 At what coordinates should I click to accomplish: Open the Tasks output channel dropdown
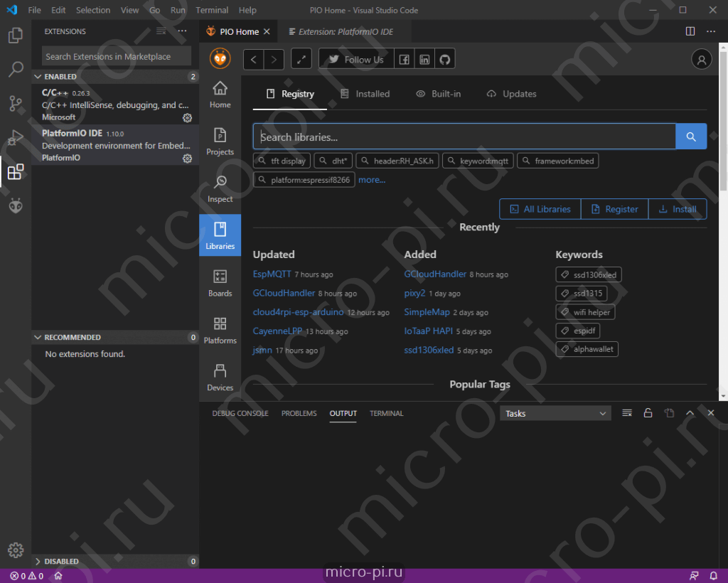555,412
